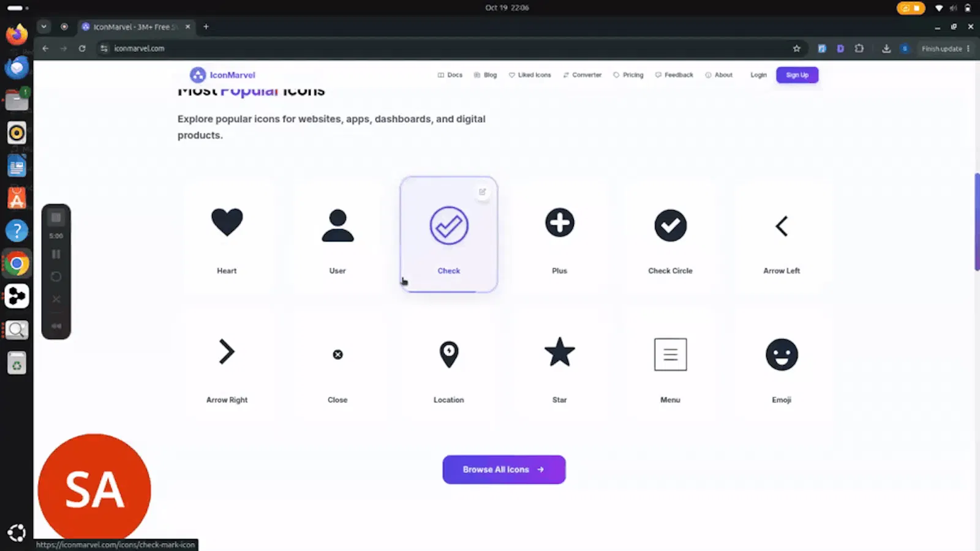Viewport: 980px width, 551px height.
Task: Open the Check Circle icon card
Action: pos(671,234)
